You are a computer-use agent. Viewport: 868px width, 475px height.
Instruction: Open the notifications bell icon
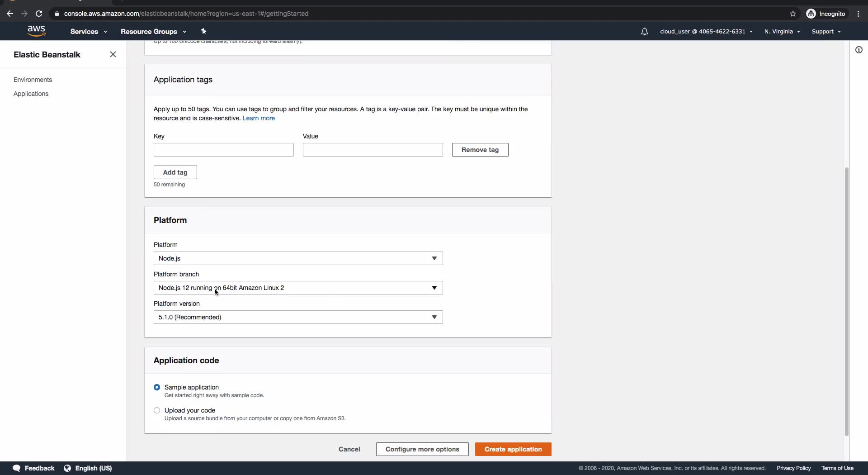click(x=644, y=32)
